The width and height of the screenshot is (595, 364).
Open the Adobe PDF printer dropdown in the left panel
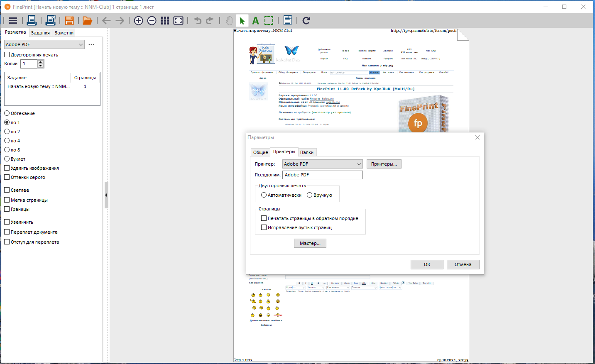[44, 44]
